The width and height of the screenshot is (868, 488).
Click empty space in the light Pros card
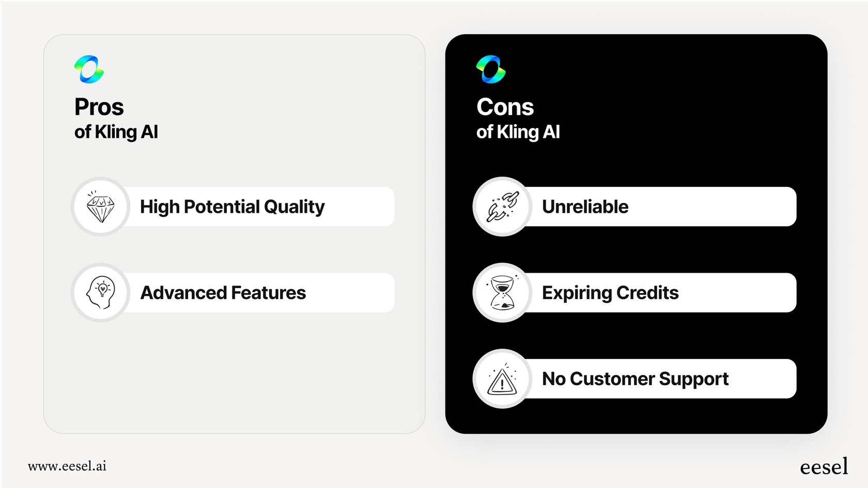coord(233,377)
